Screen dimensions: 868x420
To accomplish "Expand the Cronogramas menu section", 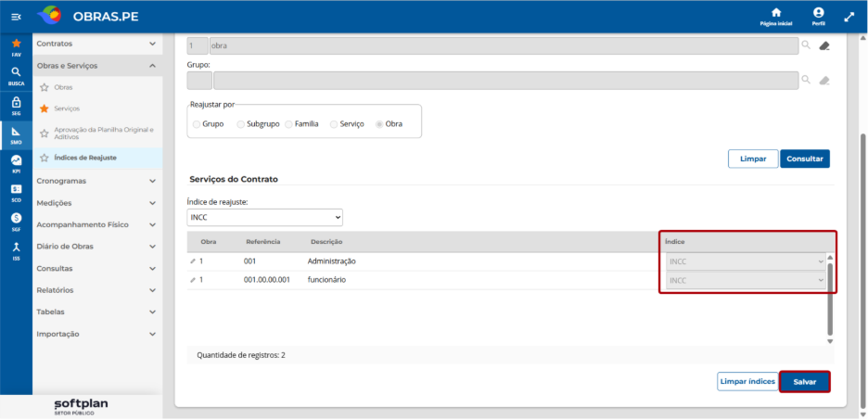I will 97,181.
